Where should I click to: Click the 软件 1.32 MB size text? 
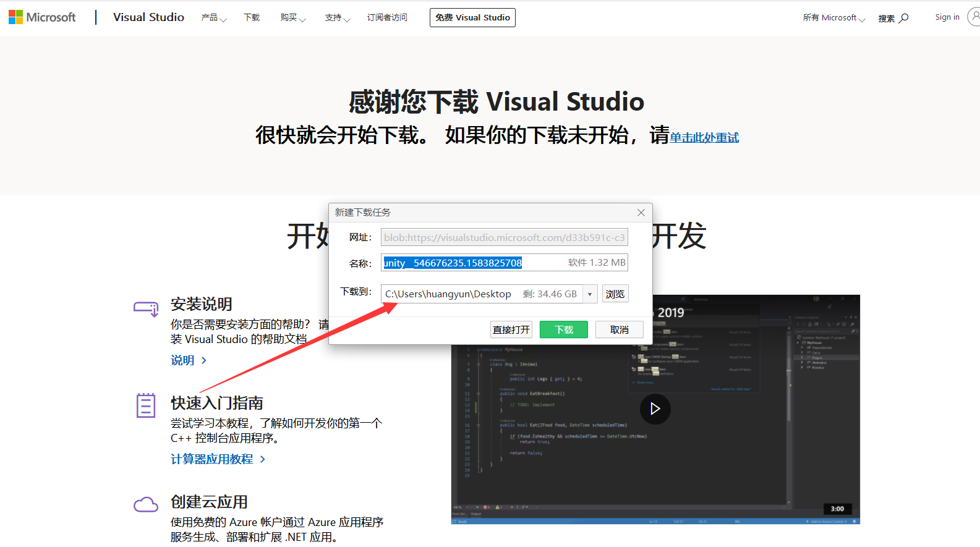point(597,263)
